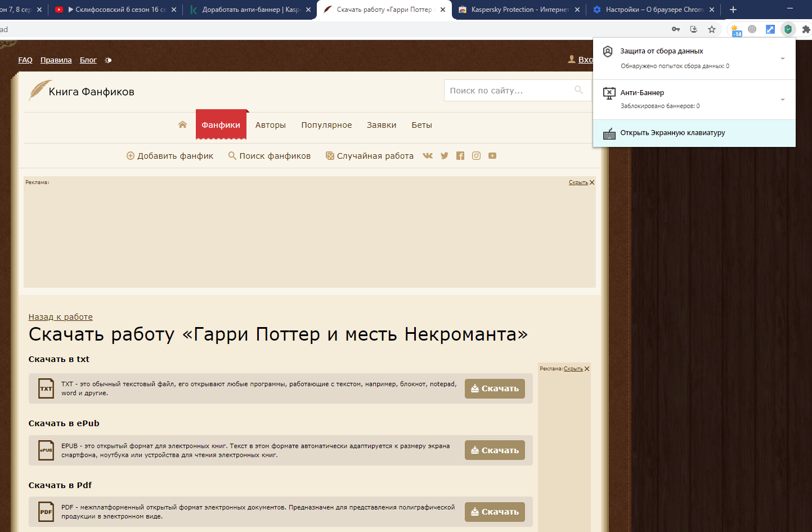812x532 pixels.
Task: Open the Chrome extensions puzzle icon
Action: click(806, 29)
